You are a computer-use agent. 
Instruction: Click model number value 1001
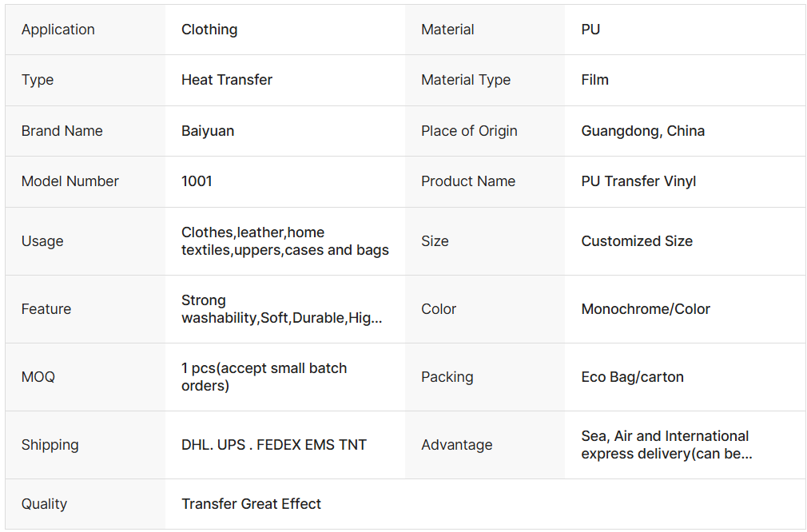coord(197,181)
